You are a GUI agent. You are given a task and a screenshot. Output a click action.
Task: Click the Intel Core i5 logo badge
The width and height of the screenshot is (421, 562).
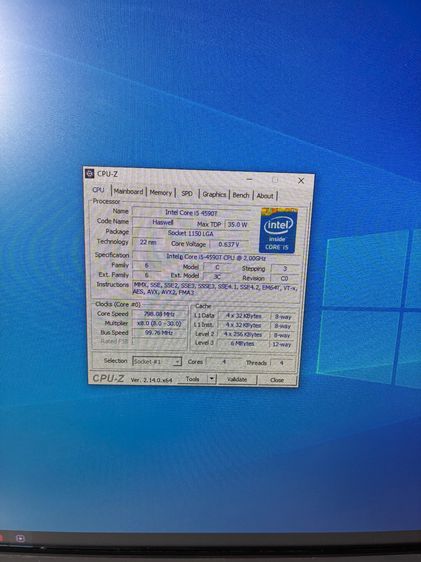(278, 230)
